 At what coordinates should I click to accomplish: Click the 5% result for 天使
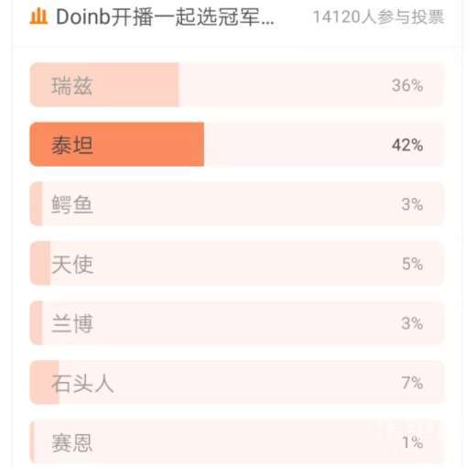pyautogui.click(x=412, y=264)
